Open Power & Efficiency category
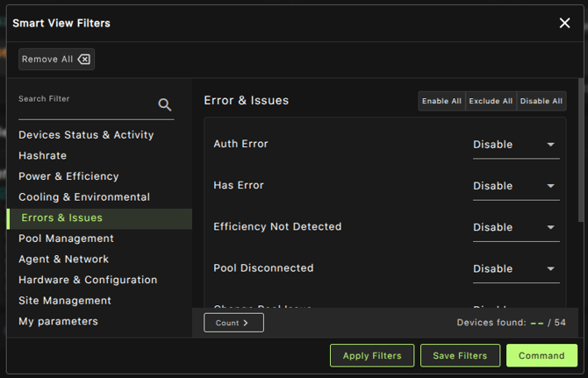Screen dimensions: 588x378 (x=68, y=176)
